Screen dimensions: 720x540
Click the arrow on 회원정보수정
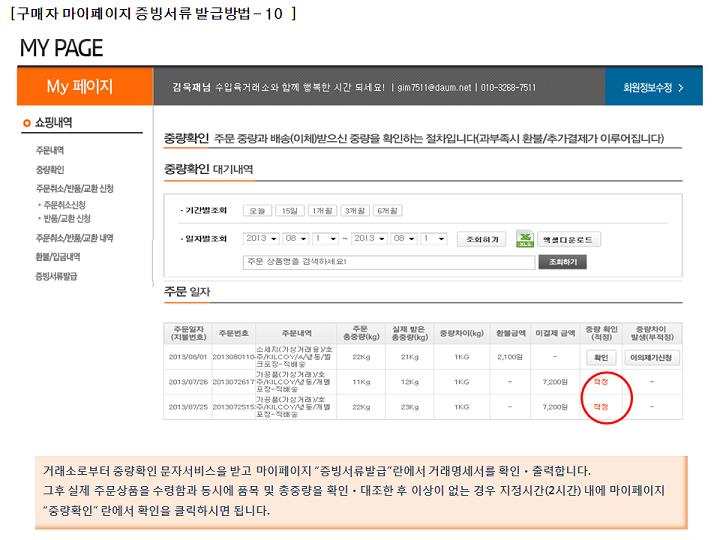(x=681, y=88)
